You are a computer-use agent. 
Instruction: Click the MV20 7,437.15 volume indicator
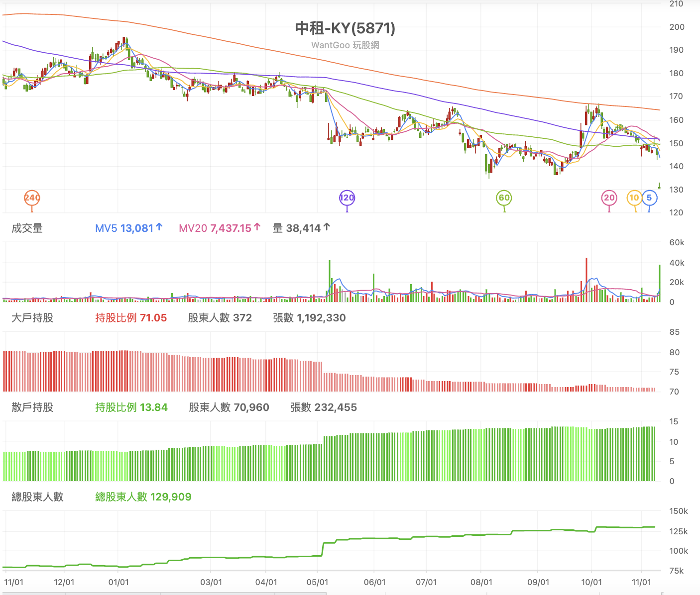(220, 228)
